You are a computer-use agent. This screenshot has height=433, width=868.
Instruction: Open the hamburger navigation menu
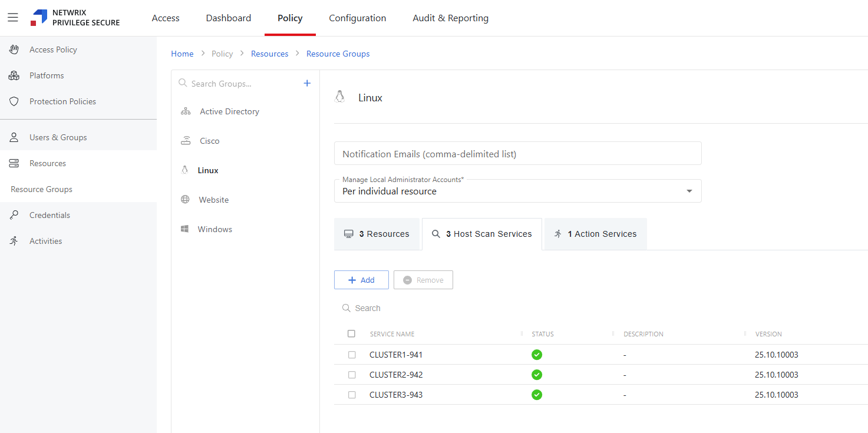[x=13, y=18]
